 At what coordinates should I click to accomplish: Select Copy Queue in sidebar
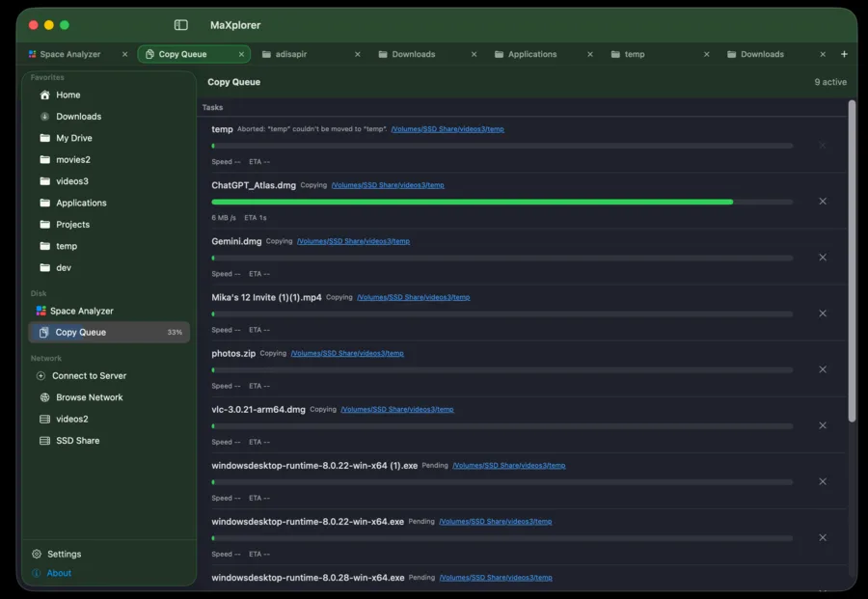coord(108,332)
